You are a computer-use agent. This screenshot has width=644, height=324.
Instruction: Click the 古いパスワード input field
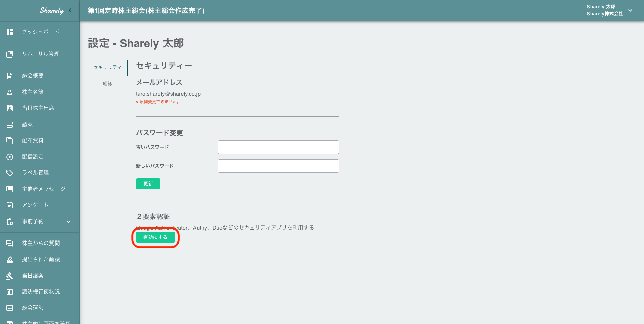[278, 147]
